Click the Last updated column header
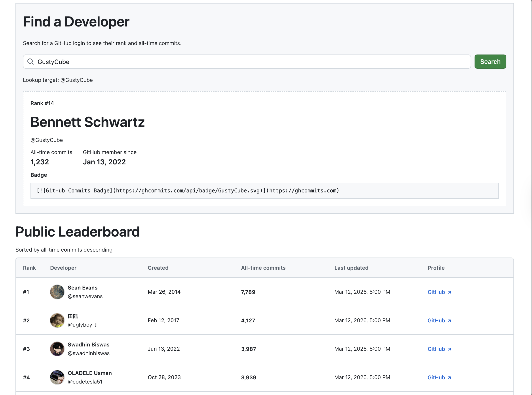The width and height of the screenshot is (532, 395). (351, 268)
